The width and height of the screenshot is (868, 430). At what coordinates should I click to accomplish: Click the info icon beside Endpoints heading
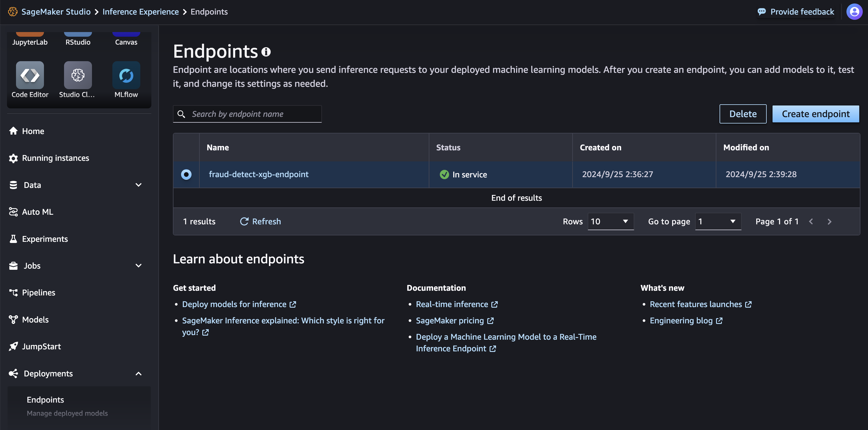[x=266, y=52]
